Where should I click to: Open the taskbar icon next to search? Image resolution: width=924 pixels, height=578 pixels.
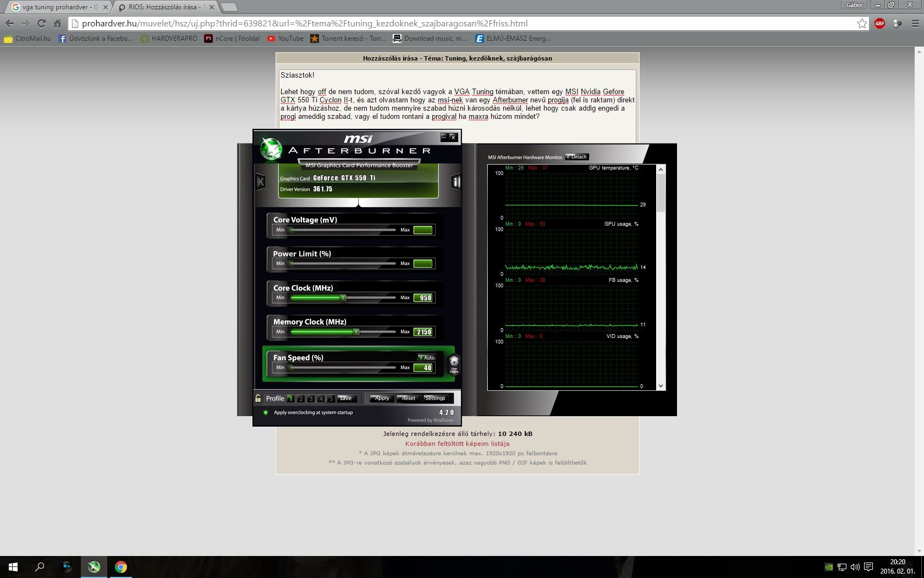(x=67, y=566)
